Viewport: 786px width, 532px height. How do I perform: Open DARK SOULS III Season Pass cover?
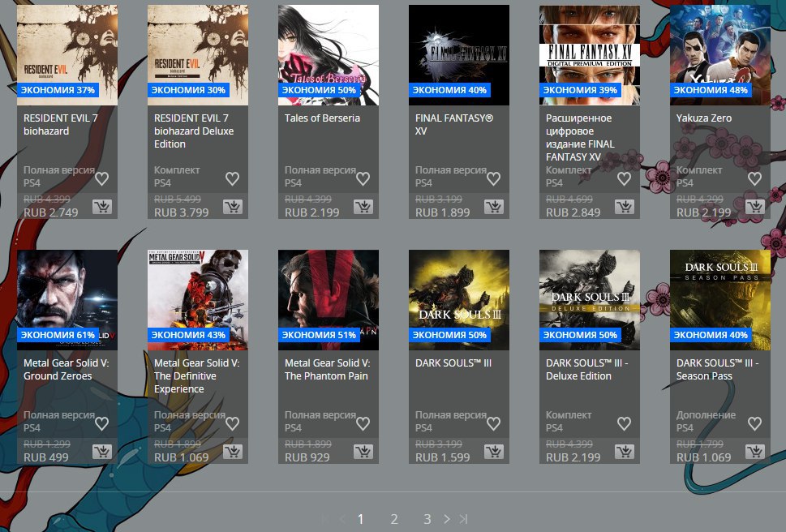pos(720,300)
